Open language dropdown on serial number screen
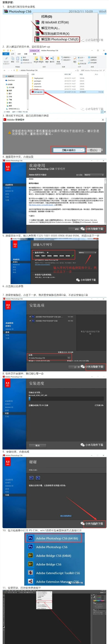 tap(87, 253)
